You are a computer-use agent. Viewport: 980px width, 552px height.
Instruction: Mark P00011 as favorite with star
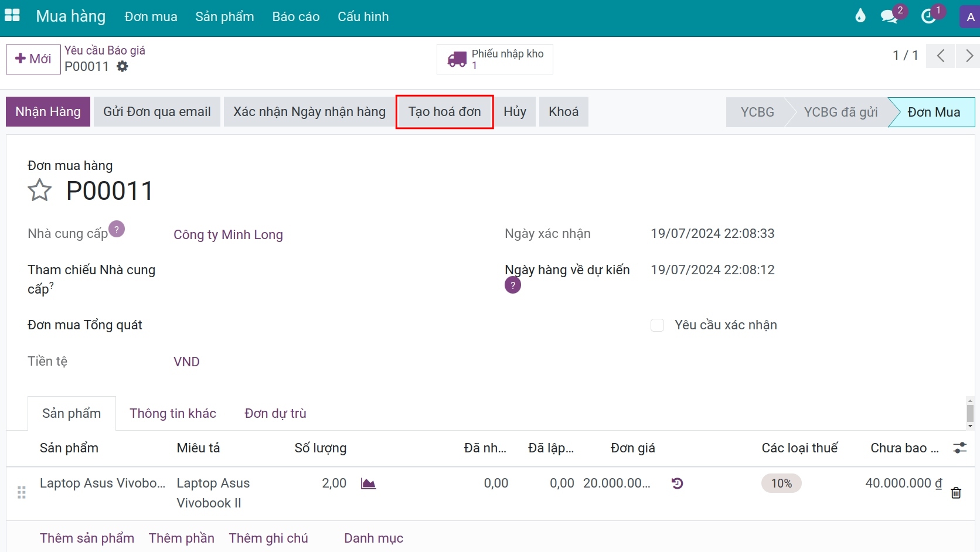point(40,190)
